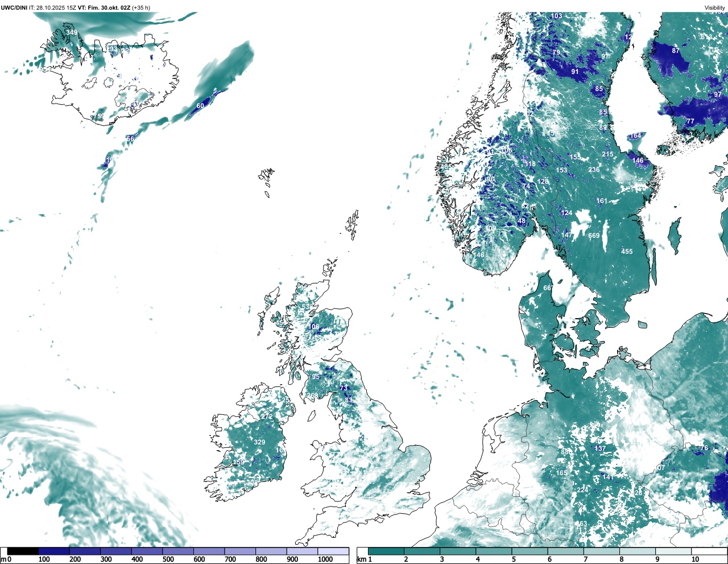The width and height of the screenshot is (728, 564).
Task: Click the UWC/DINI model label
Action: (14, 8)
